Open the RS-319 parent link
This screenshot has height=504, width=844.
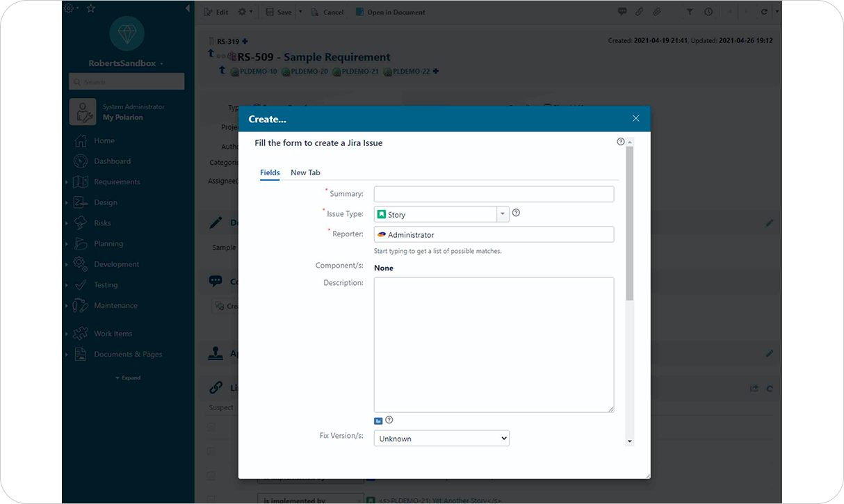tap(228, 42)
